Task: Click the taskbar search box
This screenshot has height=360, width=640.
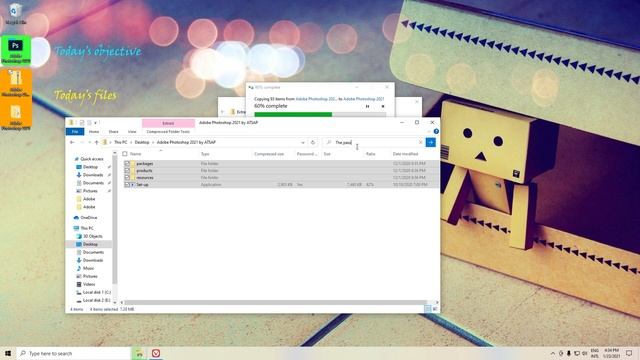Action: coord(73,353)
